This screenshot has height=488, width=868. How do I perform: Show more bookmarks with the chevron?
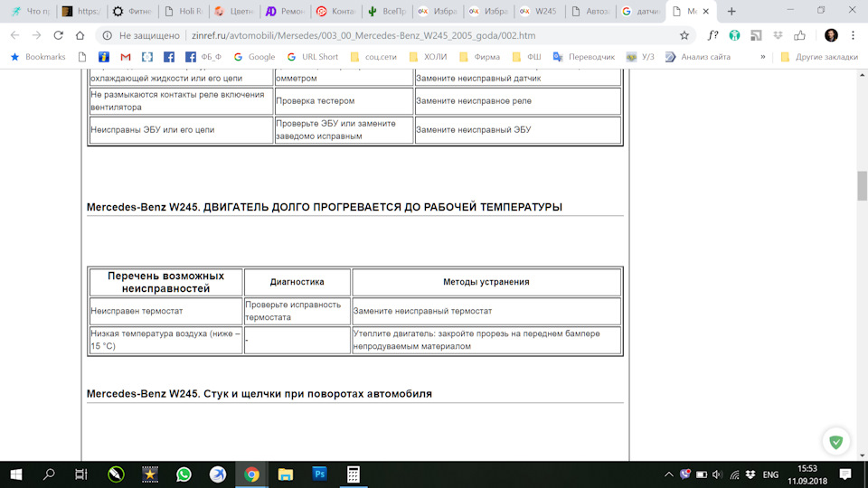click(x=763, y=57)
